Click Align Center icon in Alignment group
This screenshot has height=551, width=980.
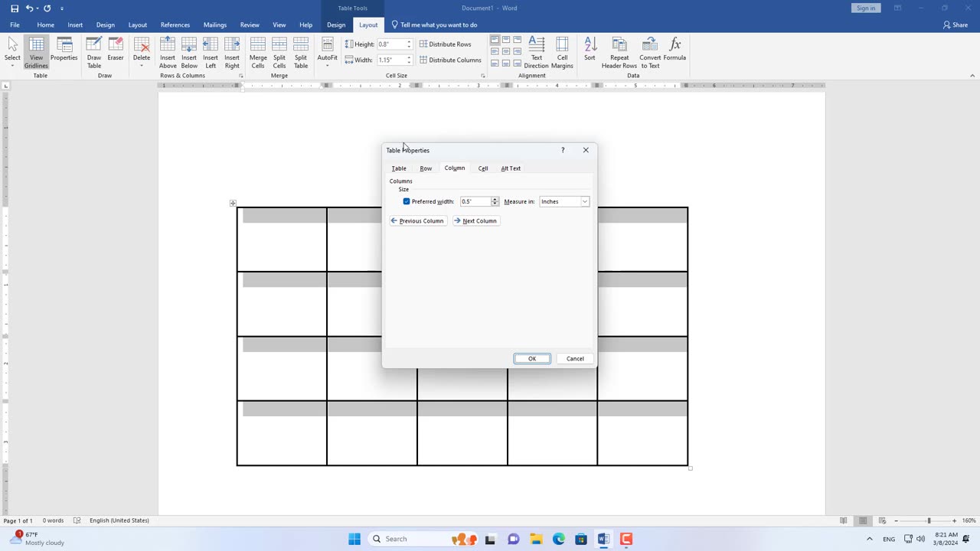(x=506, y=51)
